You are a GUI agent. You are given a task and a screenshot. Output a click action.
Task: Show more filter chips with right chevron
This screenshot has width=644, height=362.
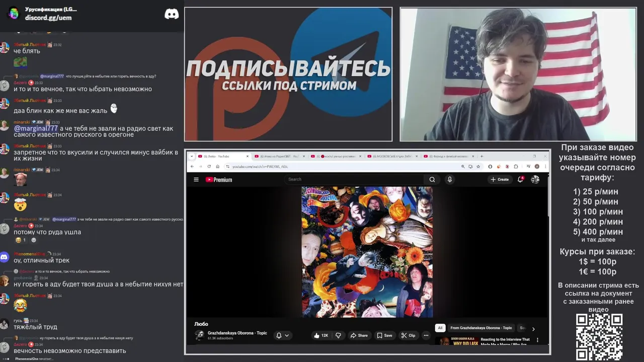[533, 329]
